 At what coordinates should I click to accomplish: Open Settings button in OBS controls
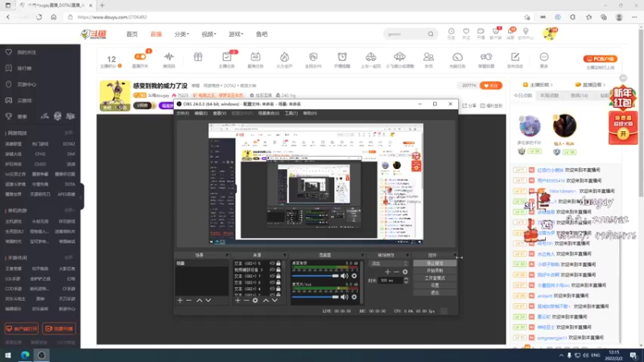pos(435,286)
